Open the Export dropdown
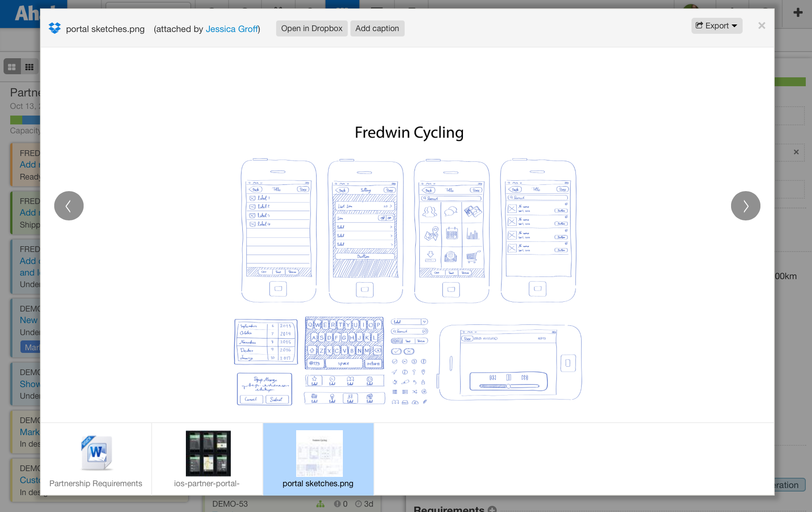 [x=716, y=26]
